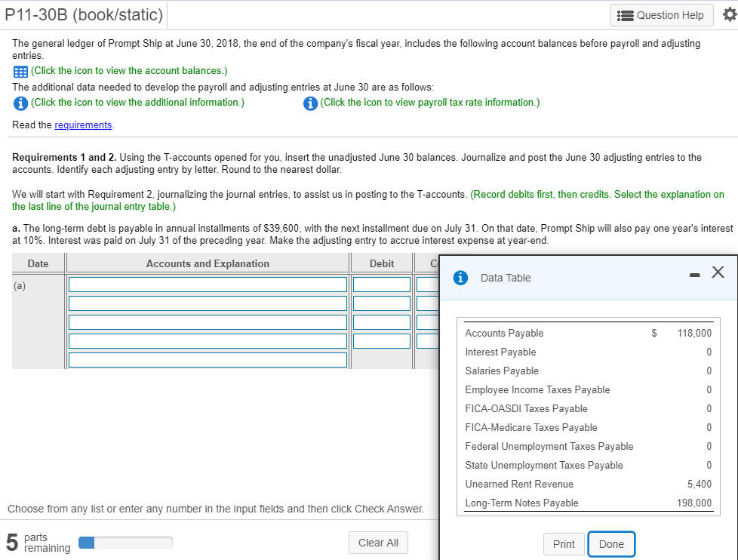Select second account name field in journal
Viewport: 738px width, 560px height.
(208, 303)
